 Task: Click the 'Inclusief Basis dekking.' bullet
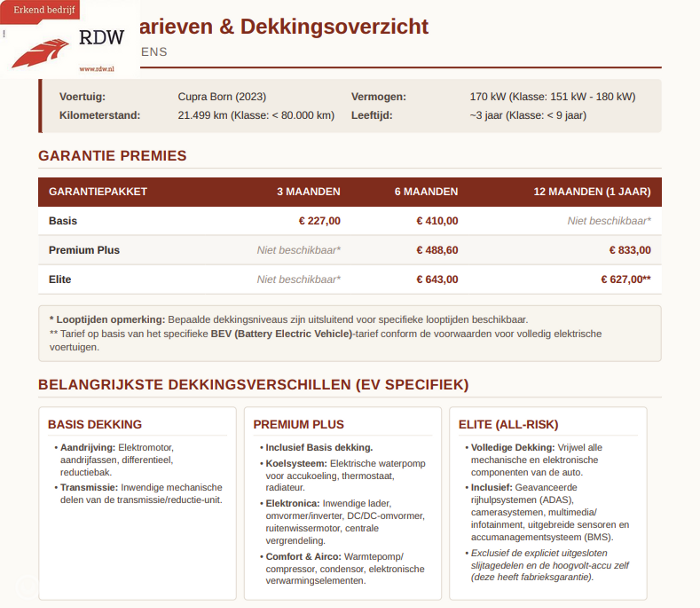(319, 448)
